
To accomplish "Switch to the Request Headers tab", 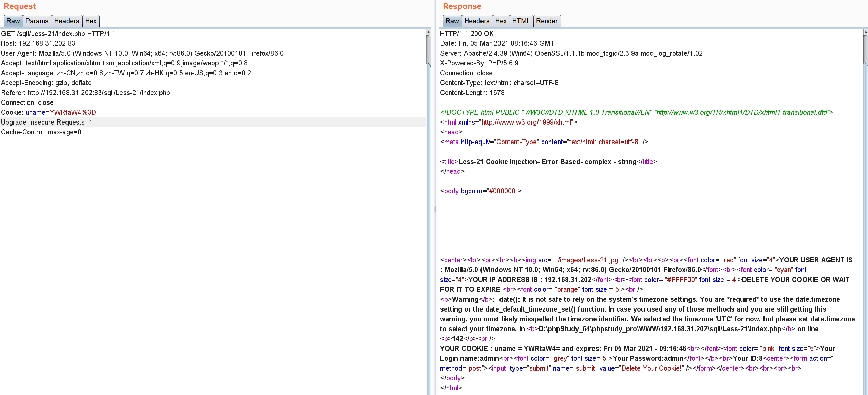I will click(67, 21).
